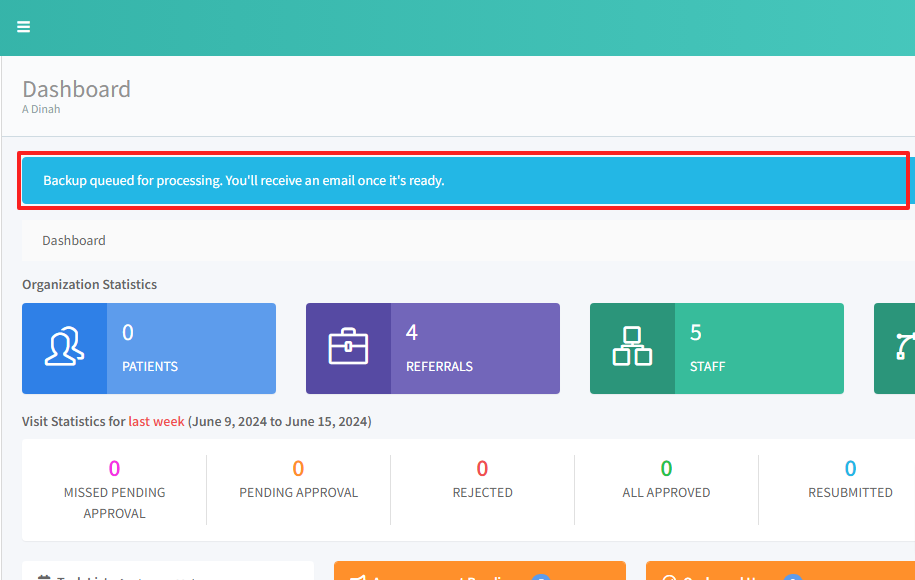View Pending Approval visits count
Image resolution: width=915 pixels, height=580 pixels.
pos(298,468)
